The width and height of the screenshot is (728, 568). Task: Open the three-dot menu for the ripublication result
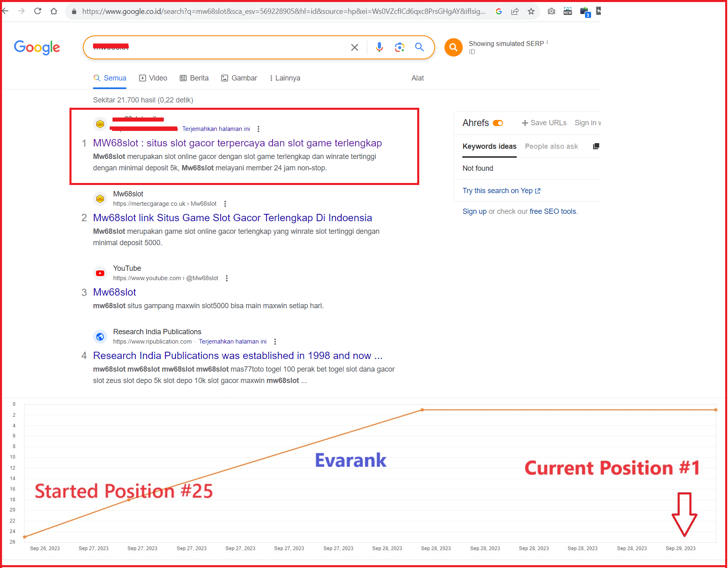(x=275, y=342)
